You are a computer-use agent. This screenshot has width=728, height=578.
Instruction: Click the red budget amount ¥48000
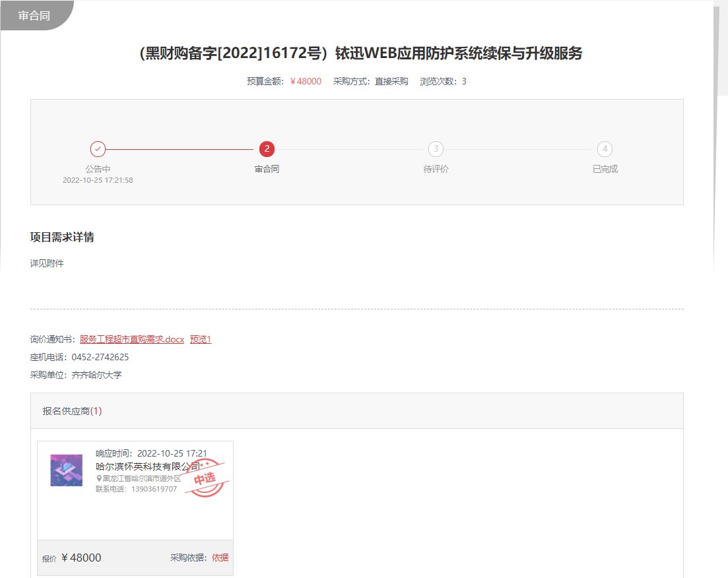[304, 81]
